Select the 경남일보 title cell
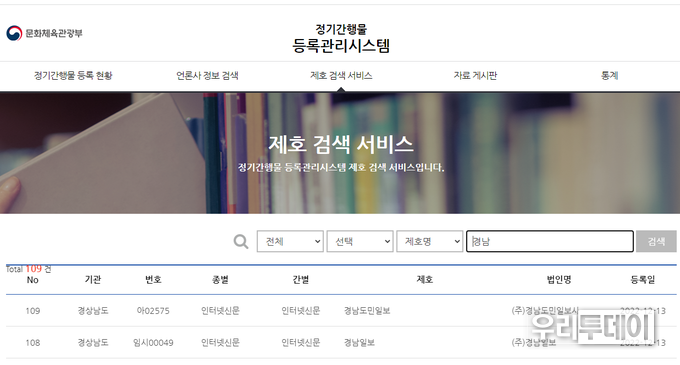 tap(359, 343)
